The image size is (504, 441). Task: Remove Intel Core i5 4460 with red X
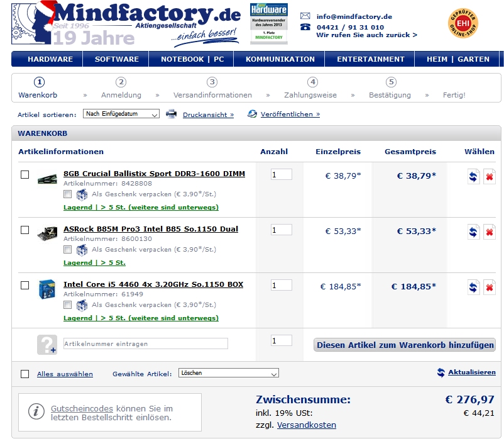click(490, 287)
